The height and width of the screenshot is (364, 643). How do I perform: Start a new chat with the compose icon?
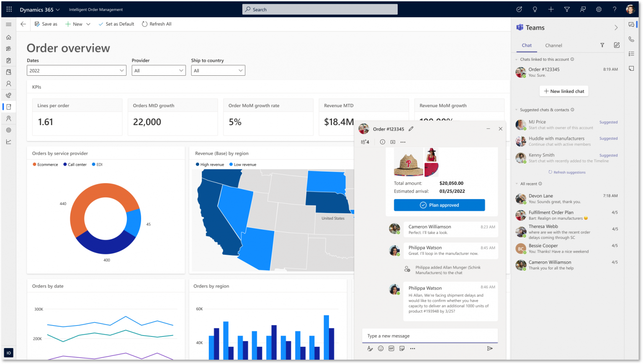[616, 45]
